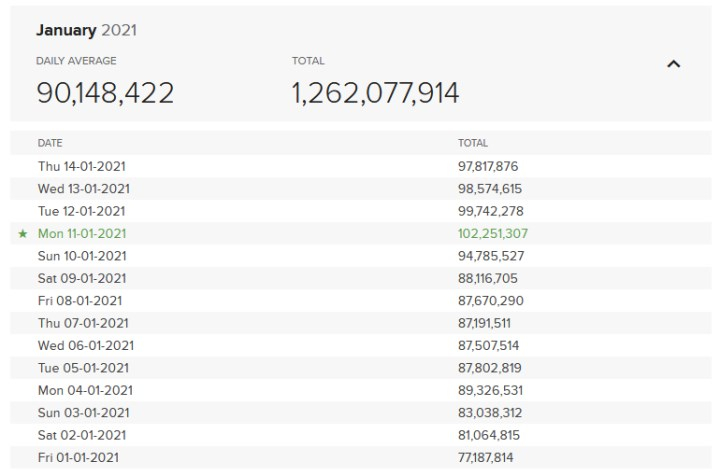Screen dimensions: 720x476
Task: Select highlighted Mon 11-01-2021 date
Action: (82, 234)
